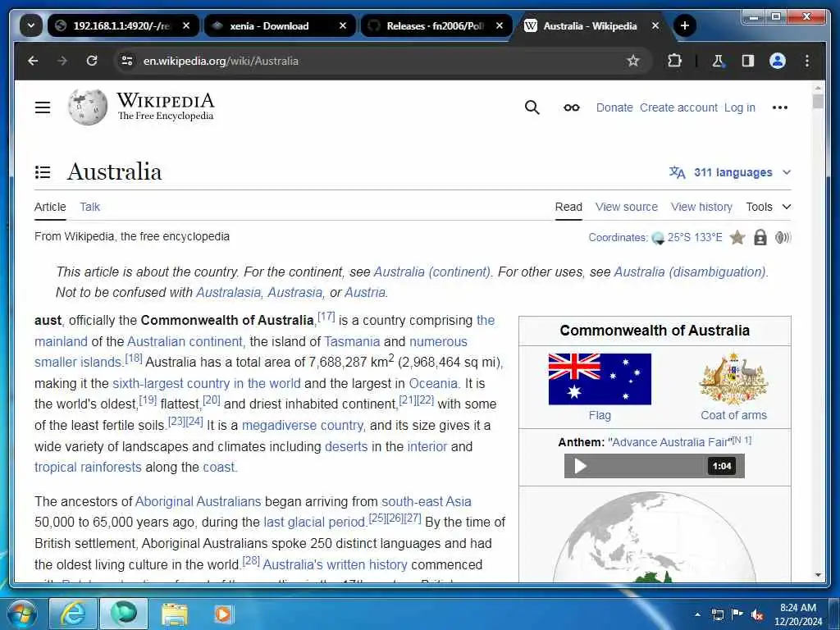Open Chrome three-dot menu
This screenshot has width=840, height=630.
click(807, 61)
